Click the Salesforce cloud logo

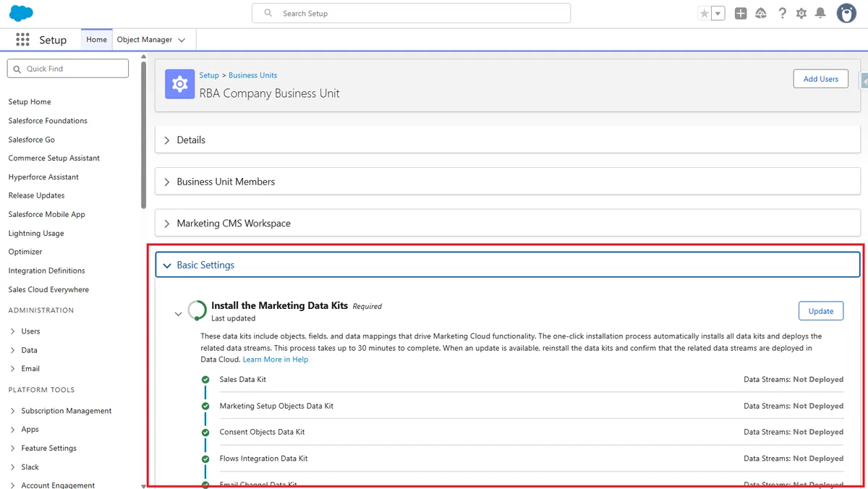coord(22,13)
